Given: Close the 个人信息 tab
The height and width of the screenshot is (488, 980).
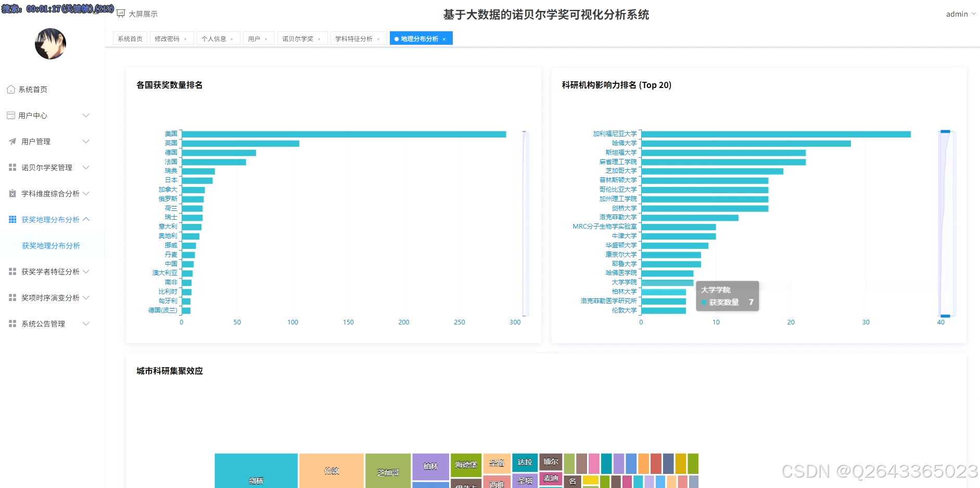Looking at the screenshot, I should [x=232, y=39].
